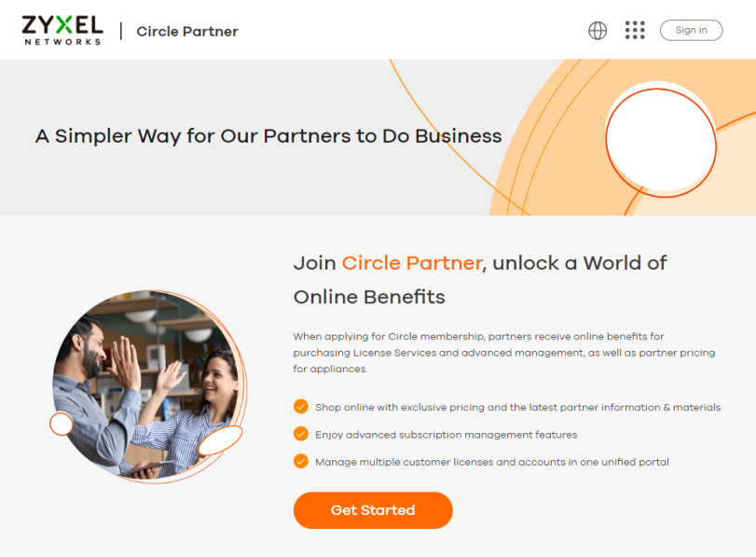Click the Zyxel Networks logo
Viewport: 756px width, 557px height.
62,31
